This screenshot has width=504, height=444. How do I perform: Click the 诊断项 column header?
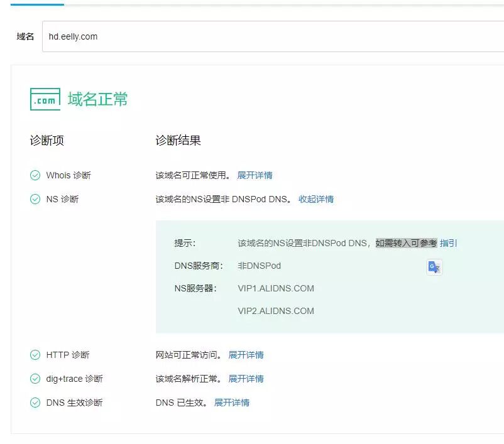47,141
